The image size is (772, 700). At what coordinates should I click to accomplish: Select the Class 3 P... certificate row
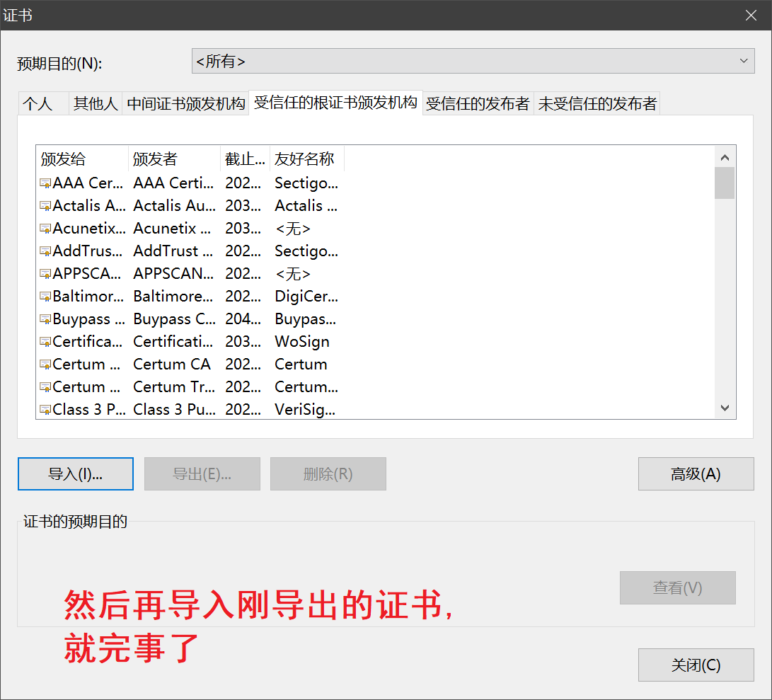pyautogui.click(x=190, y=410)
